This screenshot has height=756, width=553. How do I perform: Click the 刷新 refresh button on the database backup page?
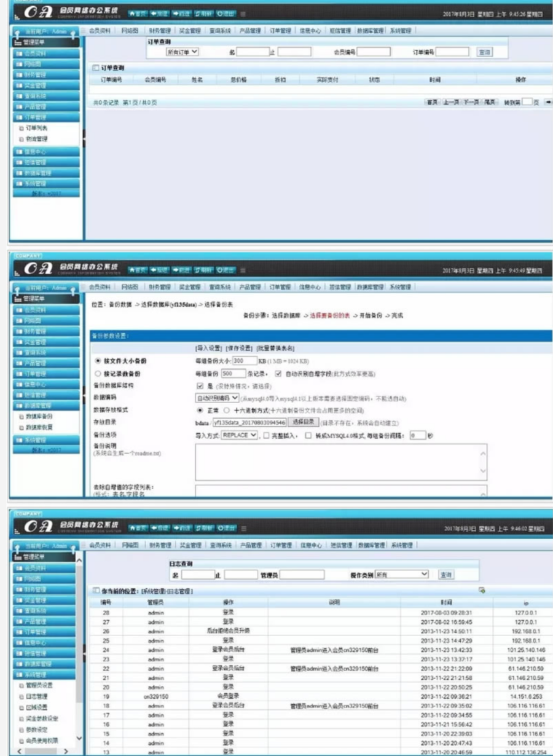203,270
